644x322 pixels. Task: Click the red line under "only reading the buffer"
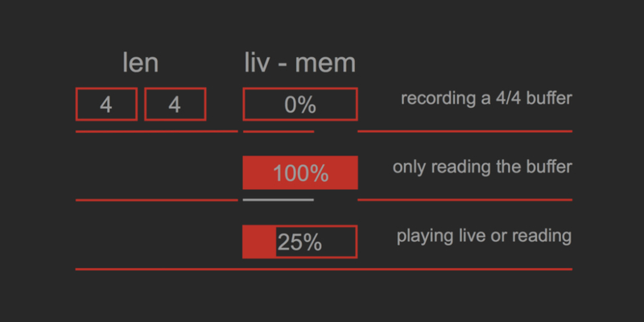click(464, 200)
